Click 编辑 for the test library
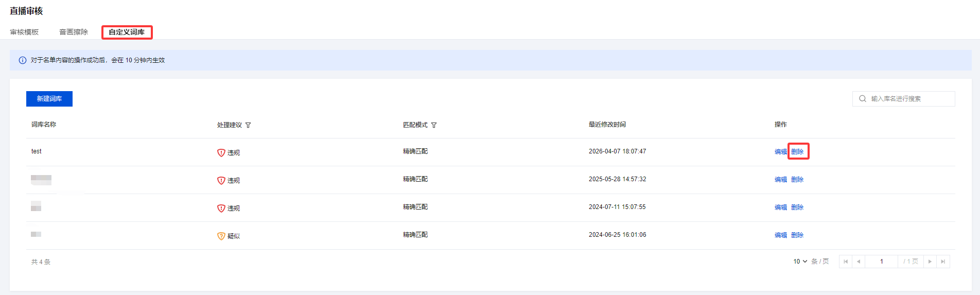Image resolution: width=980 pixels, height=295 pixels. 781,152
